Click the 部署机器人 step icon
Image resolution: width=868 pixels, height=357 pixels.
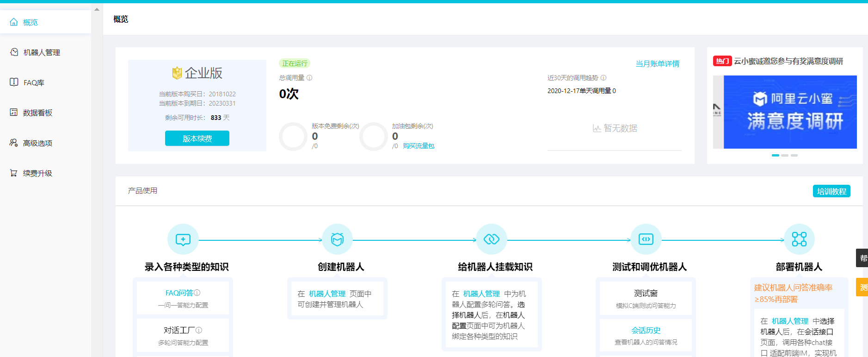[799, 239]
